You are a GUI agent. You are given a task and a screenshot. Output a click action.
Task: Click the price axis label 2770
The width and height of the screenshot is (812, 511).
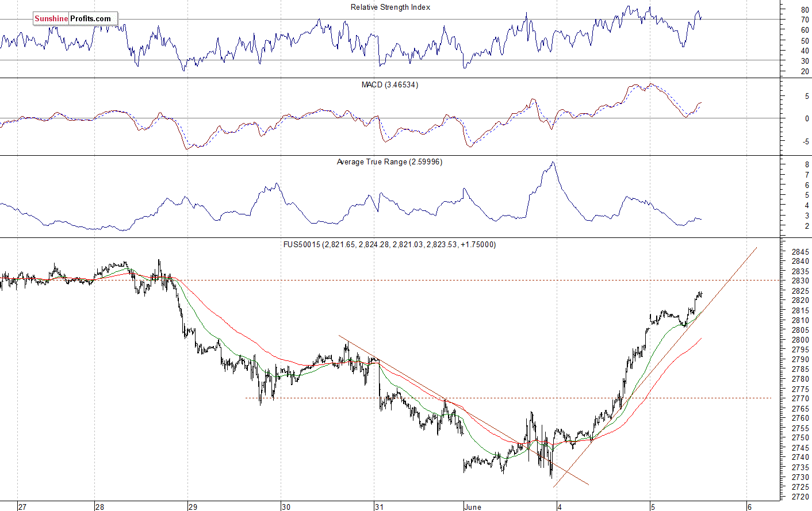pyautogui.click(x=800, y=398)
